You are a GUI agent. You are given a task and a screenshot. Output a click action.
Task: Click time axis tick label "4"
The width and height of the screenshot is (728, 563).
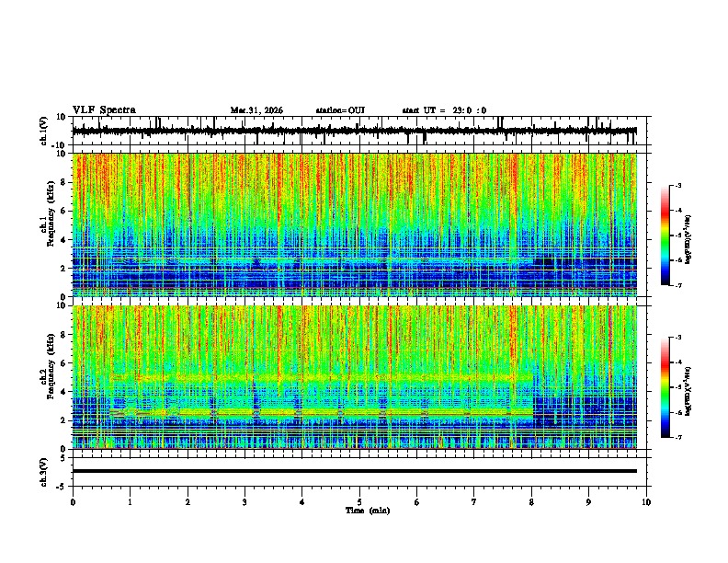[302, 502]
